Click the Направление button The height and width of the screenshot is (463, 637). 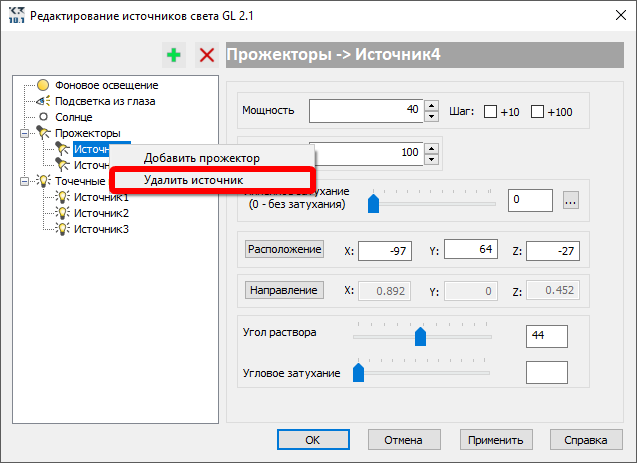pyautogui.click(x=284, y=290)
